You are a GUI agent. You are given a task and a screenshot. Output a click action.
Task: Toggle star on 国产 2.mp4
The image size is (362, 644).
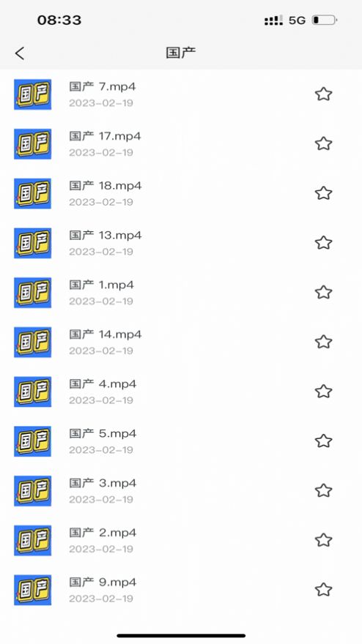324,540
